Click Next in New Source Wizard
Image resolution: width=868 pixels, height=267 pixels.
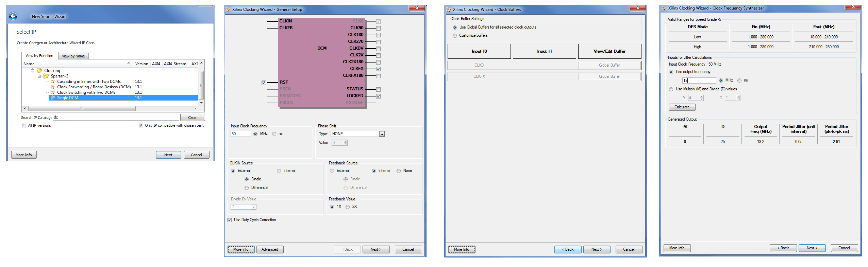point(168,155)
